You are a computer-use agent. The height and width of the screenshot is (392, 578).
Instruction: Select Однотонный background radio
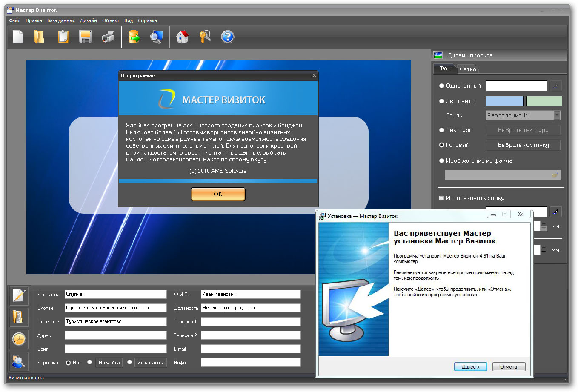coord(441,86)
